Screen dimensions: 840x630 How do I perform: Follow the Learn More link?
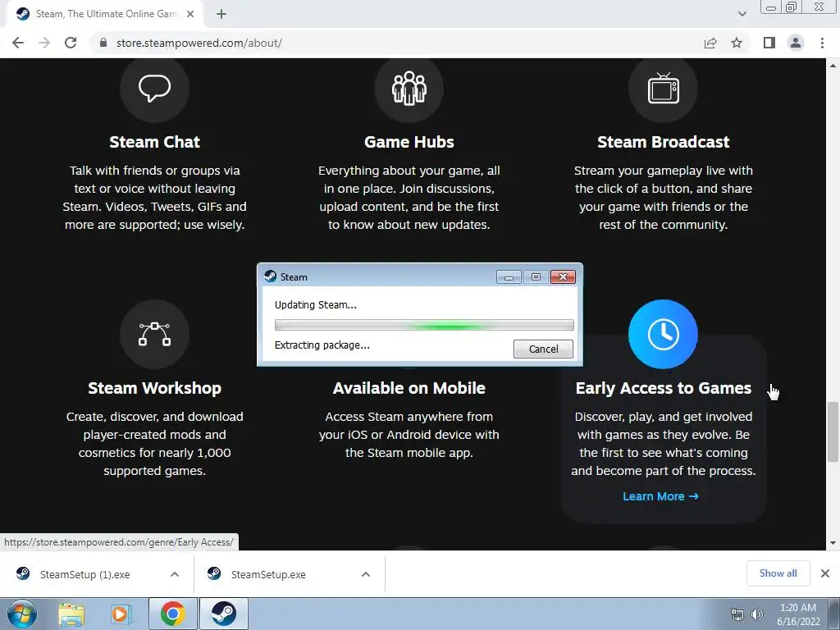[660, 496]
